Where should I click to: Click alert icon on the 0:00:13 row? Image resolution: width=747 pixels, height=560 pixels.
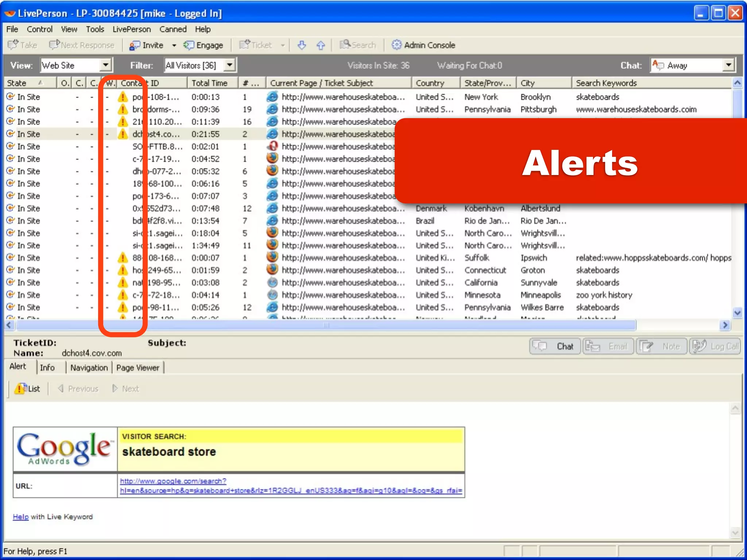123,97
